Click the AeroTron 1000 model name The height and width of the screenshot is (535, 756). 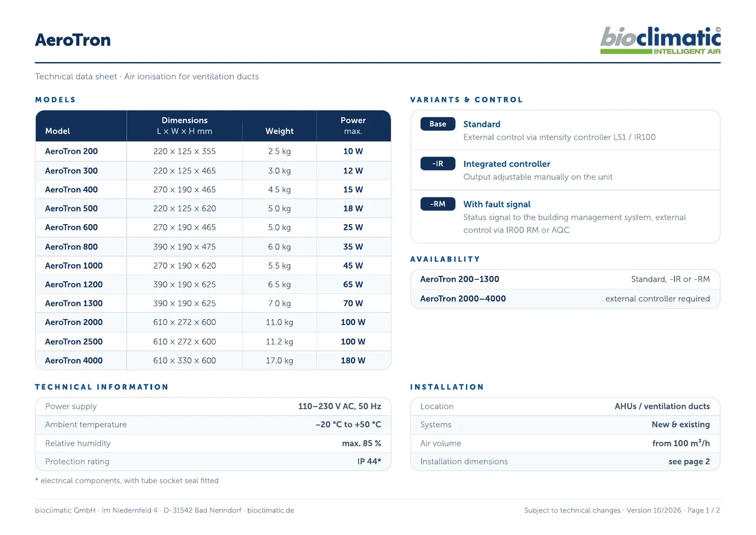[x=74, y=266]
